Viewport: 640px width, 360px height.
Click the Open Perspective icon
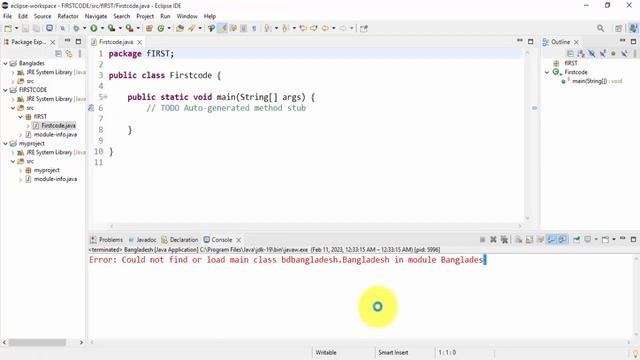coord(619,28)
